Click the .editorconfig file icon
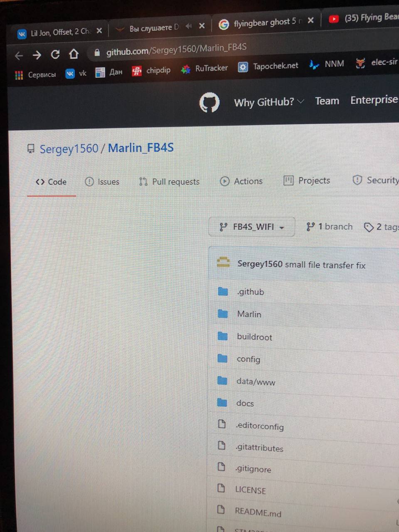399x532 pixels. (x=222, y=424)
